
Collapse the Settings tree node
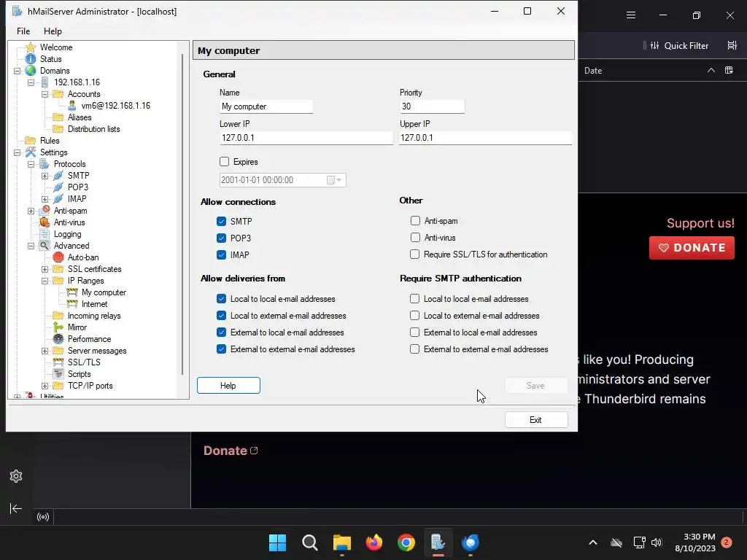18,153
